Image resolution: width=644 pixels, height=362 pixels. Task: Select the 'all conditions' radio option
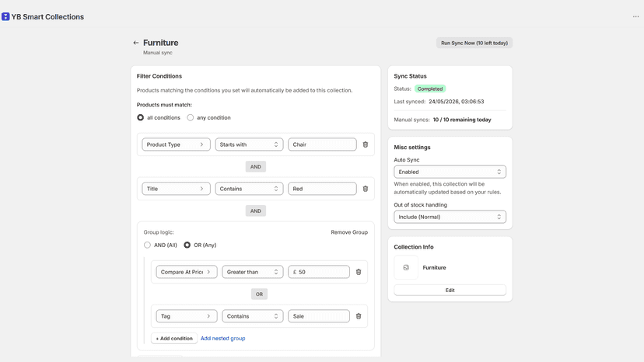tap(141, 117)
